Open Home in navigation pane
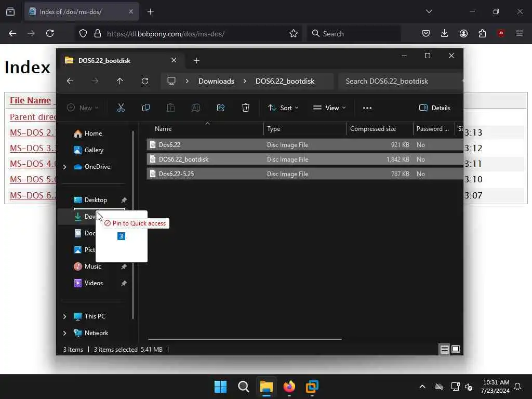 [x=88, y=134]
